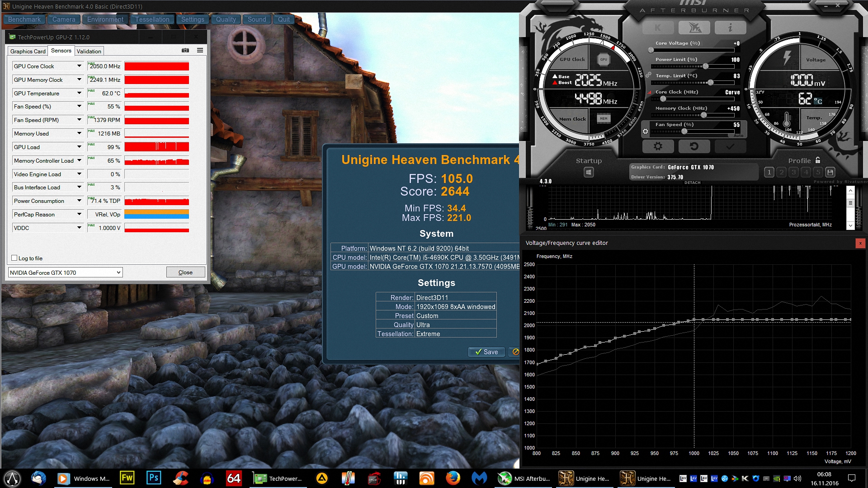Click the GPU-Z Close button
This screenshot has width=868, height=488.
pyautogui.click(x=185, y=272)
